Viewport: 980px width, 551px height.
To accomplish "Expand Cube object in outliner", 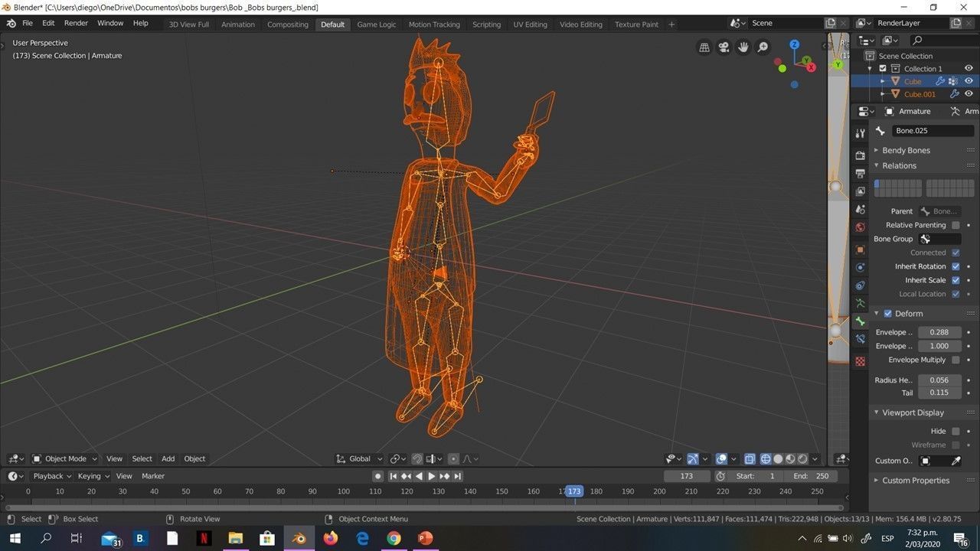I will (x=883, y=81).
